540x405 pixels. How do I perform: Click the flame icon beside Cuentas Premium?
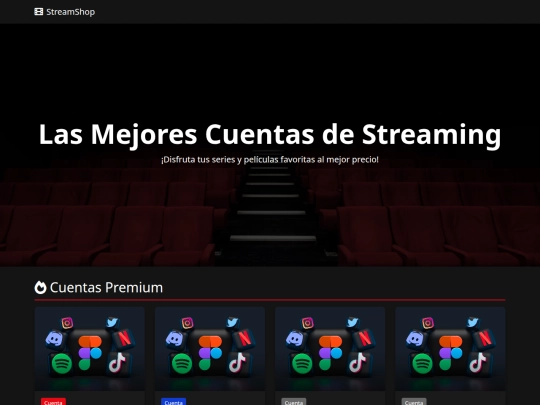[x=40, y=288]
